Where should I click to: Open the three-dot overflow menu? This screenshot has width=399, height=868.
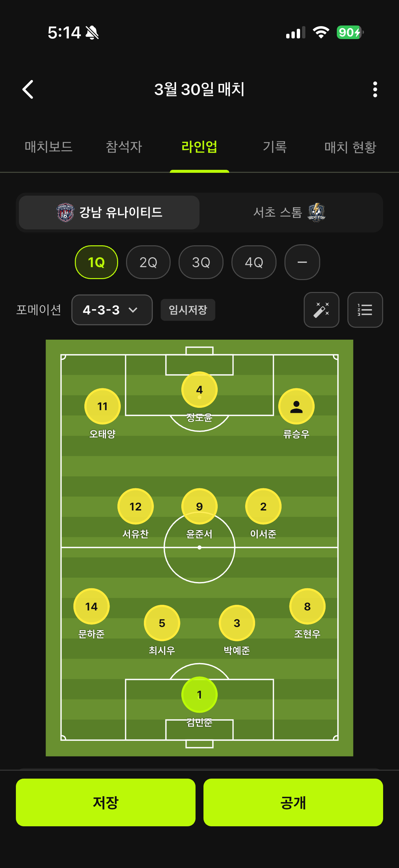click(375, 89)
